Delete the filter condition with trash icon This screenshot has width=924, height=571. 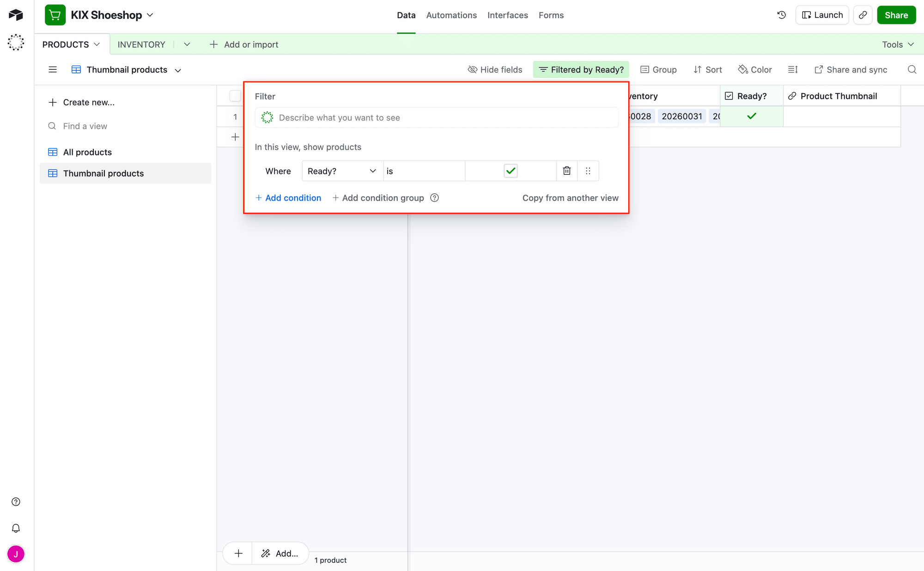566,171
